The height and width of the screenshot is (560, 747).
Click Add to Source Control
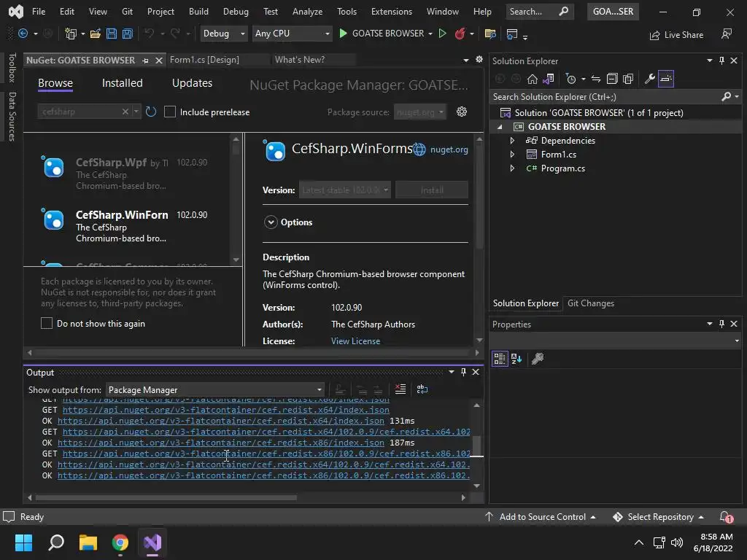(541, 517)
